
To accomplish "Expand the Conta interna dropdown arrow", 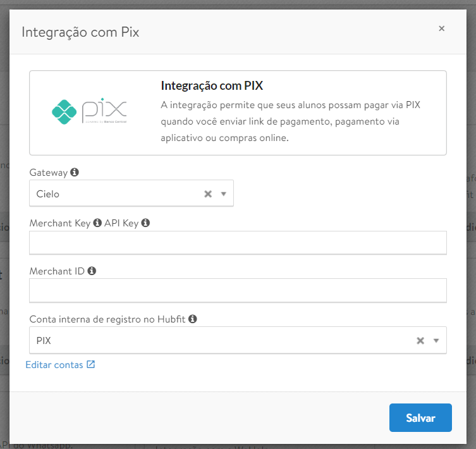I will click(436, 341).
